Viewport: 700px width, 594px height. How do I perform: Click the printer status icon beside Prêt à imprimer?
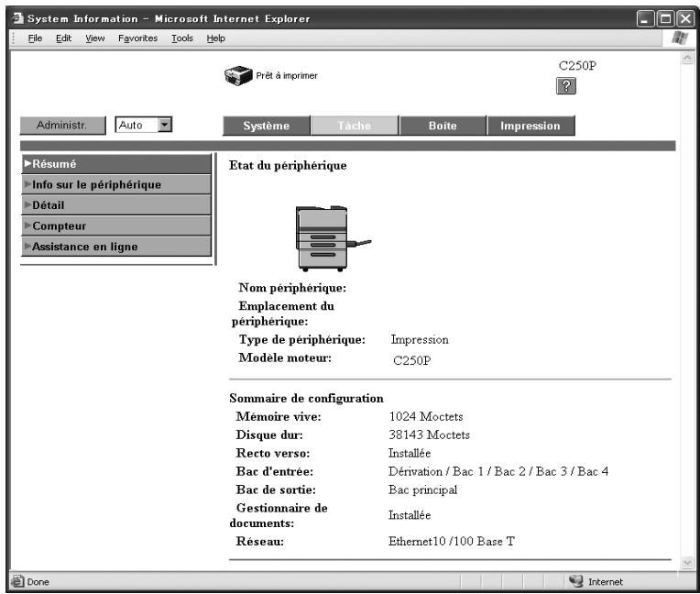pos(238,75)
